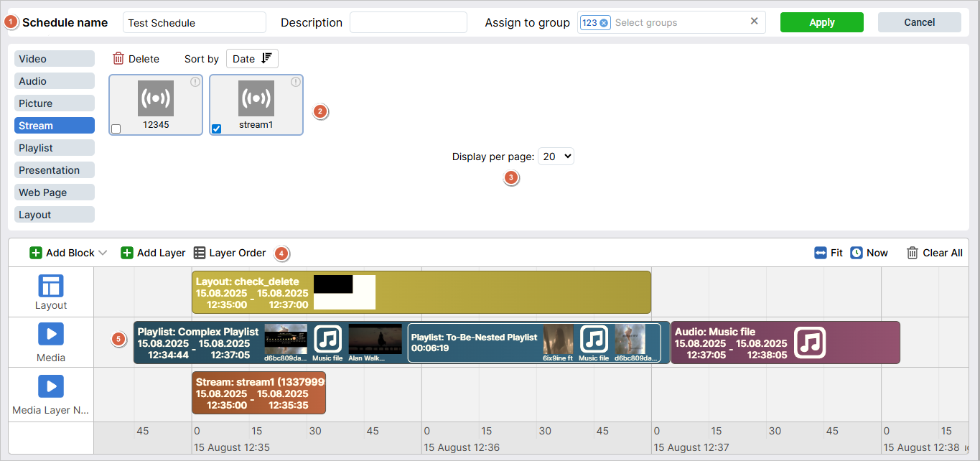Open Layer Order list icon

200,253
